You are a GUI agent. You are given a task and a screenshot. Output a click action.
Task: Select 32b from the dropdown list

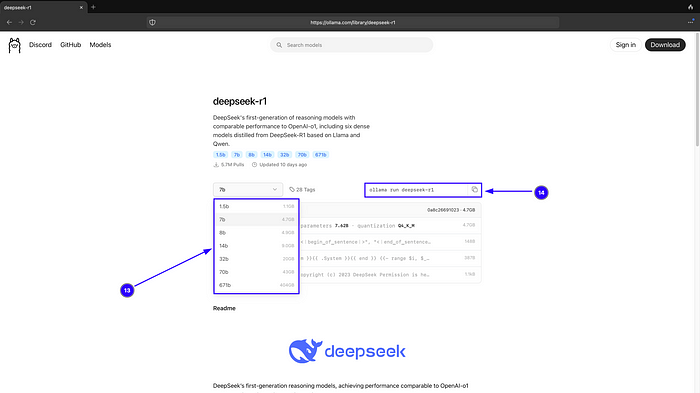click(x=256, y=259)
